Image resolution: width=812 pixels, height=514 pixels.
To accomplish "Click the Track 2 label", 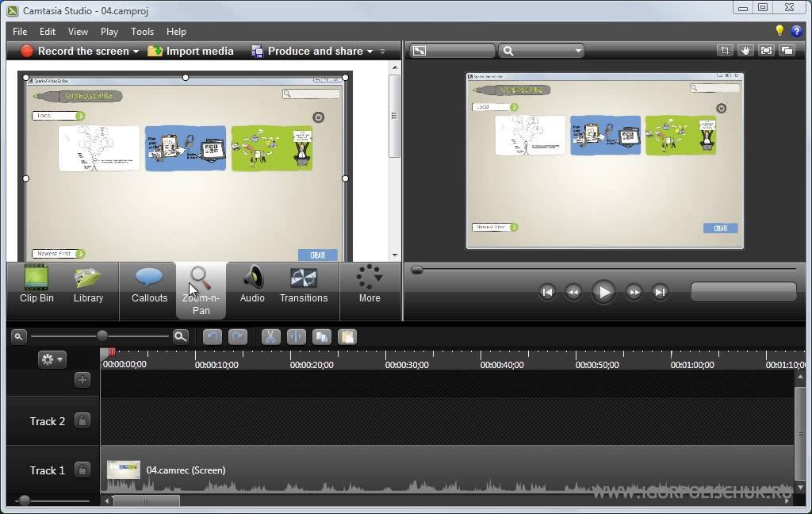I will click(47, 421).
